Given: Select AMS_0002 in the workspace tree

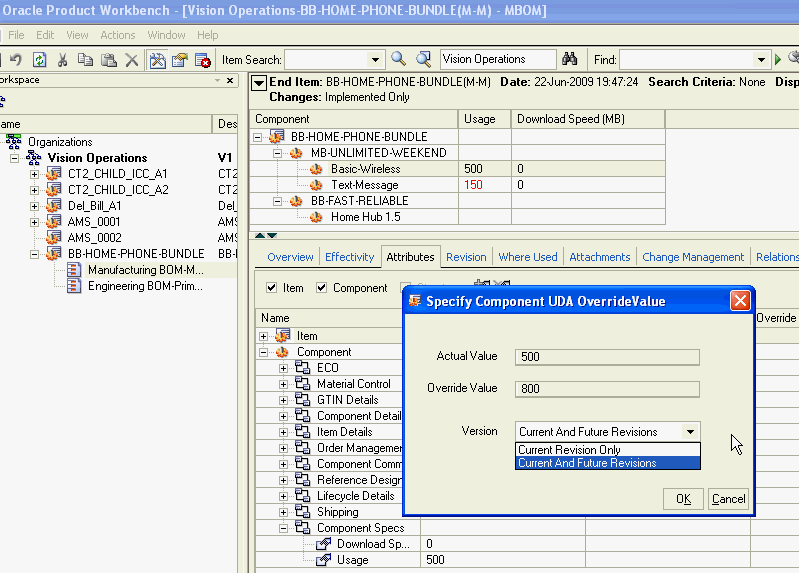Looking at the screenshot, I should 94,238.
